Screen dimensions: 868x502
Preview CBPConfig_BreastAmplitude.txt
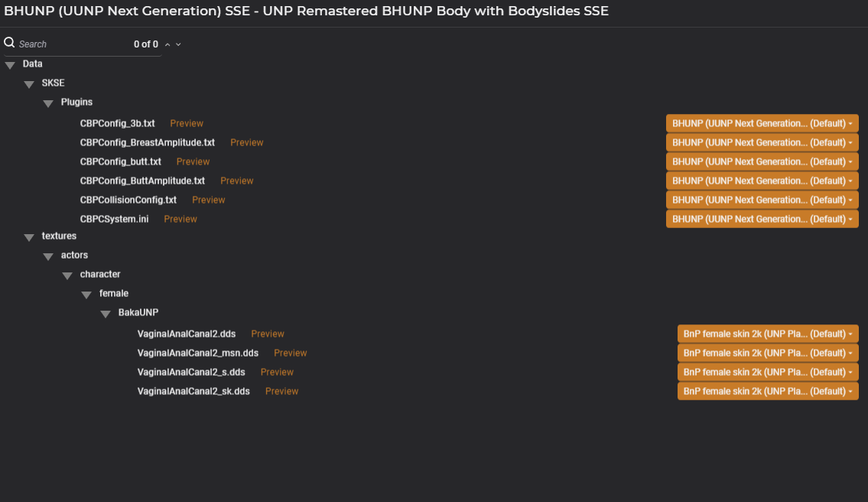[246, 142]
